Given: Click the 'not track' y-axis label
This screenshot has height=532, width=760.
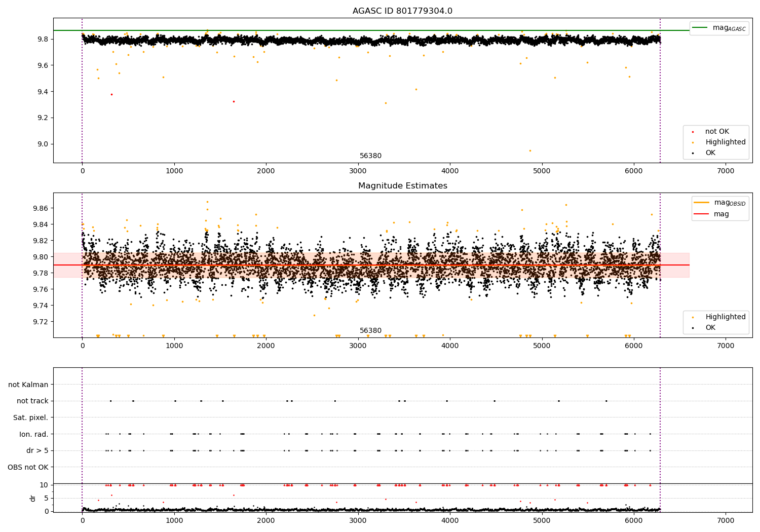Looking at the screenshot, I should point(32,401).
